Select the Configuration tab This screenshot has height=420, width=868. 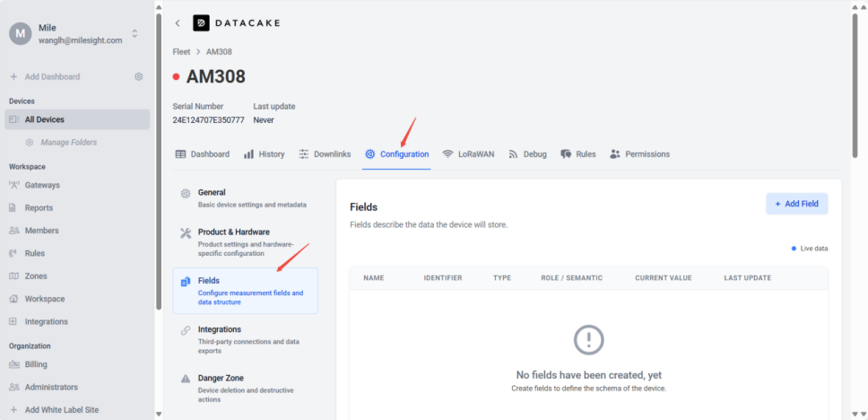[397, 154]
